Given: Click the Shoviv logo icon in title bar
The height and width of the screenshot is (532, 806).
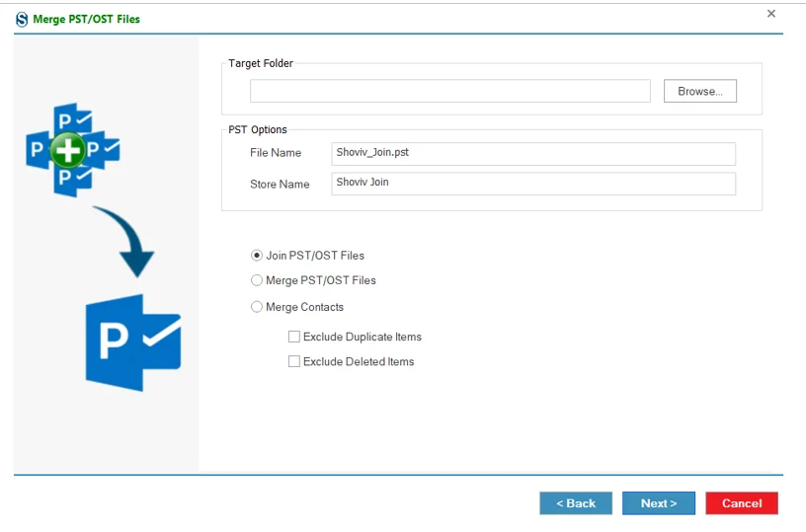Looking at the screenshot, I should (22, 20).
